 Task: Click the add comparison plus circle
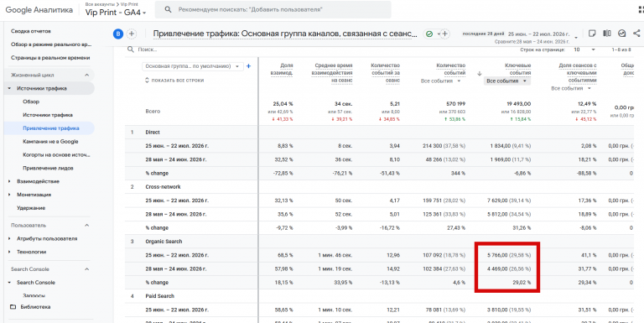pyautogui.click(x=132, y=34)
